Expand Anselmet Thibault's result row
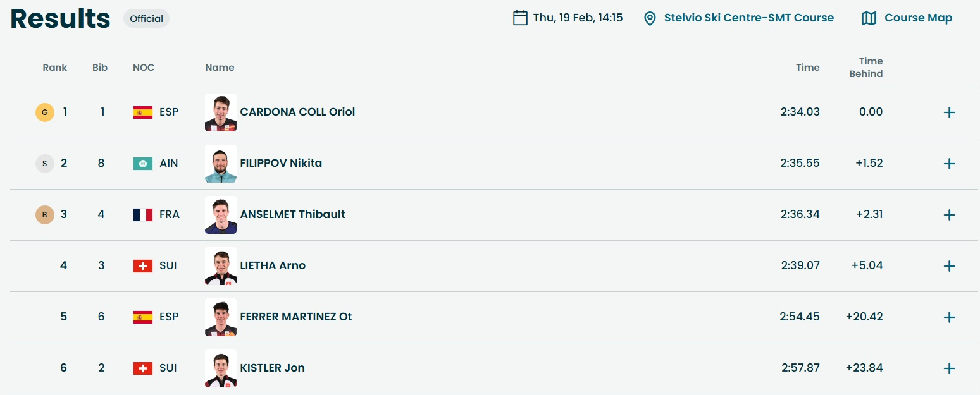The width and height of the screenshot is (980, 395). pyautogui.click(x=949, y=215)
